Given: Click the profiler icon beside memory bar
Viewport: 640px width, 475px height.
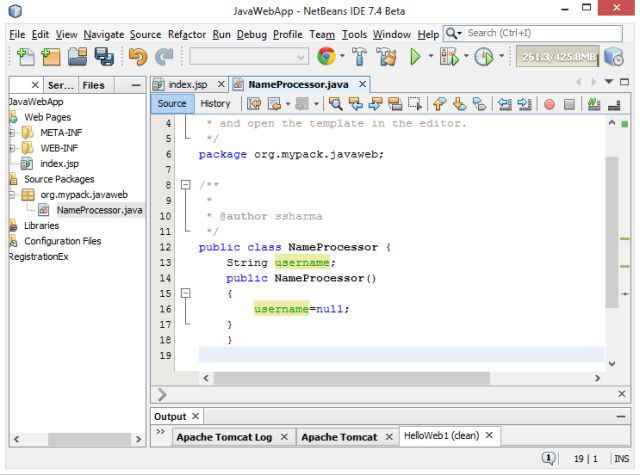Looking at the screenshot, I should (614, 57).
